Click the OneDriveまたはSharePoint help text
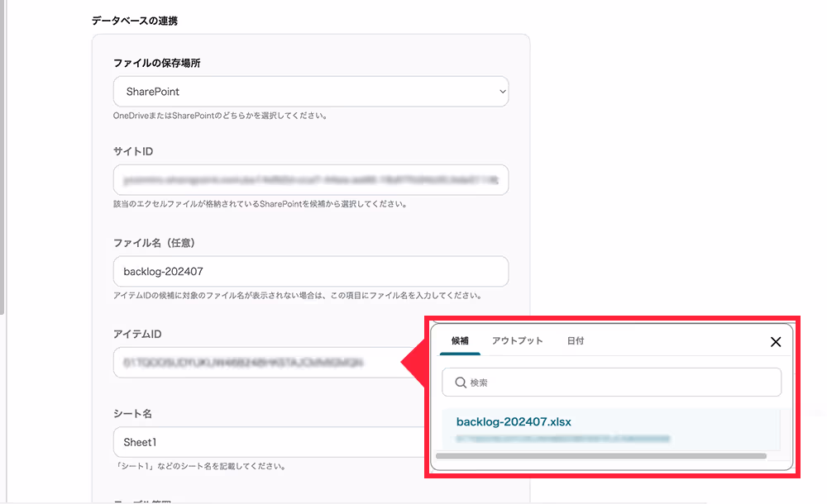The height and width of the screenshot is (504, 827). (x=220, y=116)
